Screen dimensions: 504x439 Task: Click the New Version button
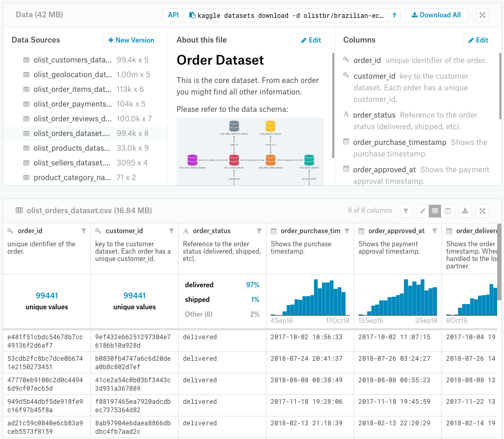tap(131, 40)
